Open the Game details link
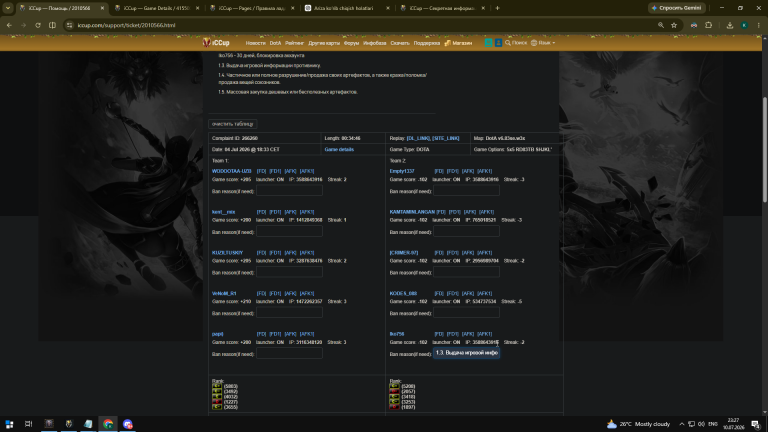The width and height of the screenshot is (768, 432). tap(339, 149)
